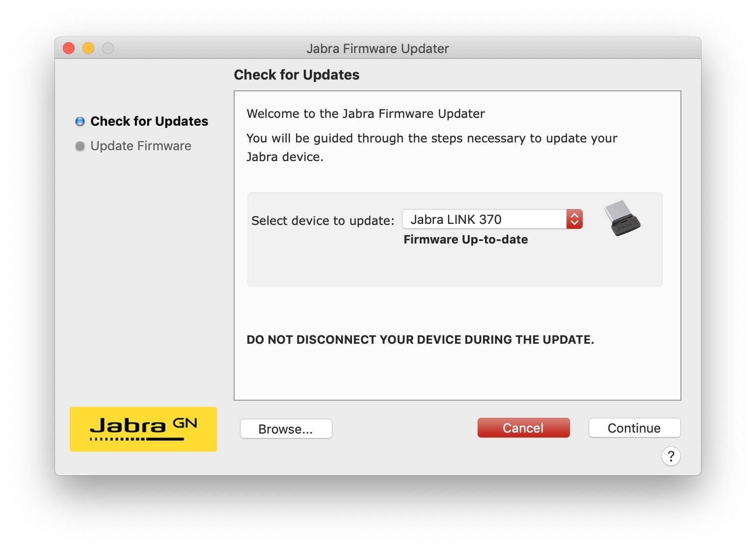Image resolution: width=756 pixels, height=548 pixels.
Task: Open the help question mark button
Action: pos(671,456)
